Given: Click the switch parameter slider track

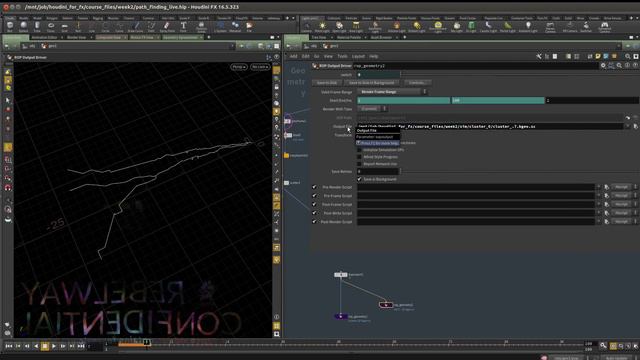Looking at the screenshot, I should (x=519, y=75).
